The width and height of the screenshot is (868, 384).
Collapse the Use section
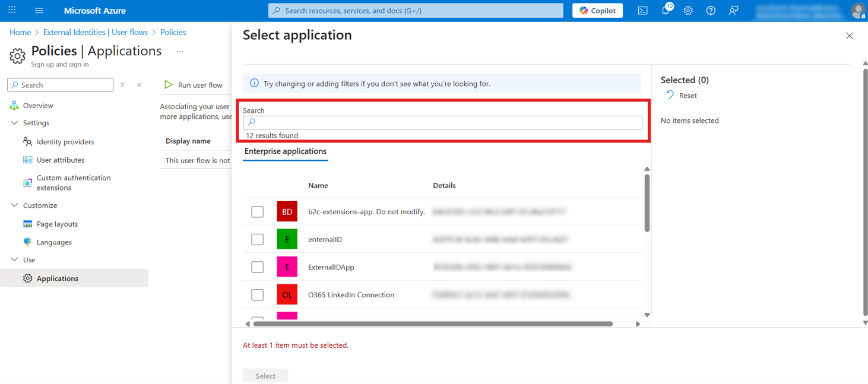tap(14, 259)
